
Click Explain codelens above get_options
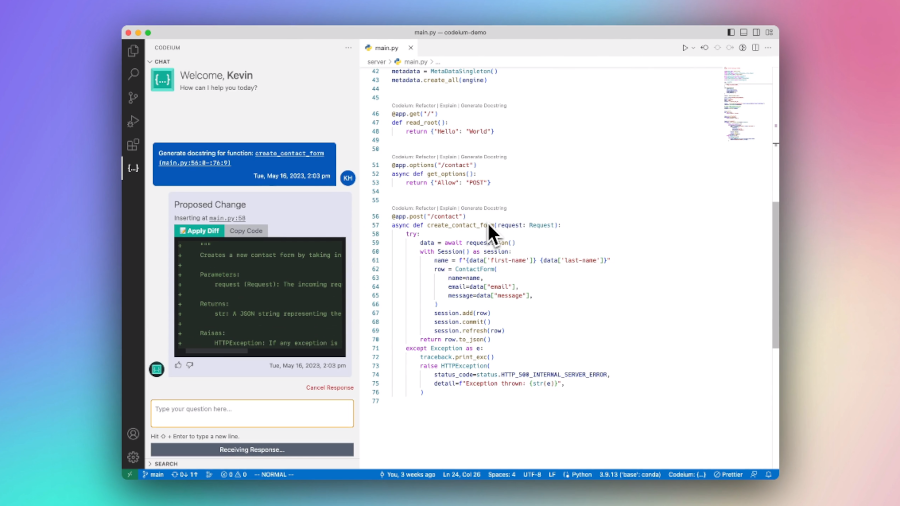pos(448,157)
